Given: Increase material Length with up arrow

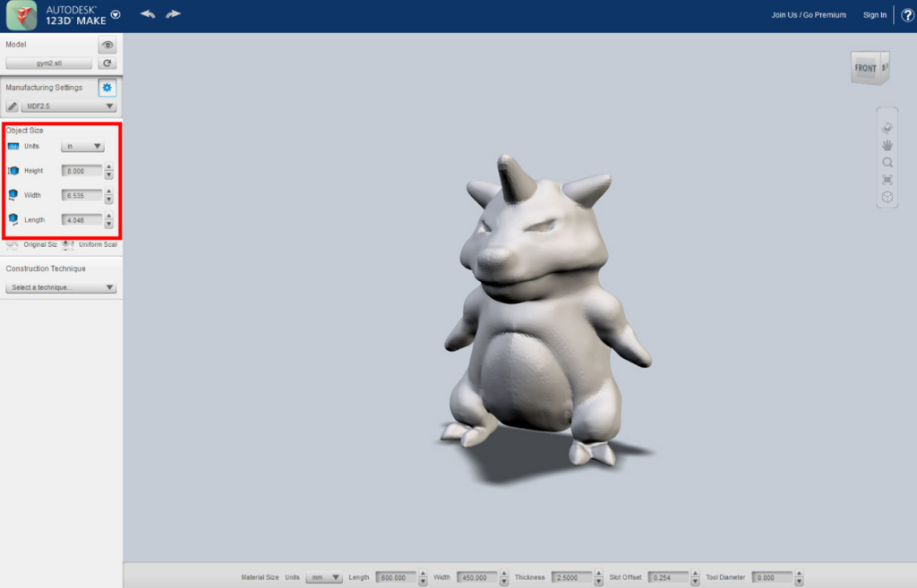Looking at the screenshot, I should [x=423, y=574].
